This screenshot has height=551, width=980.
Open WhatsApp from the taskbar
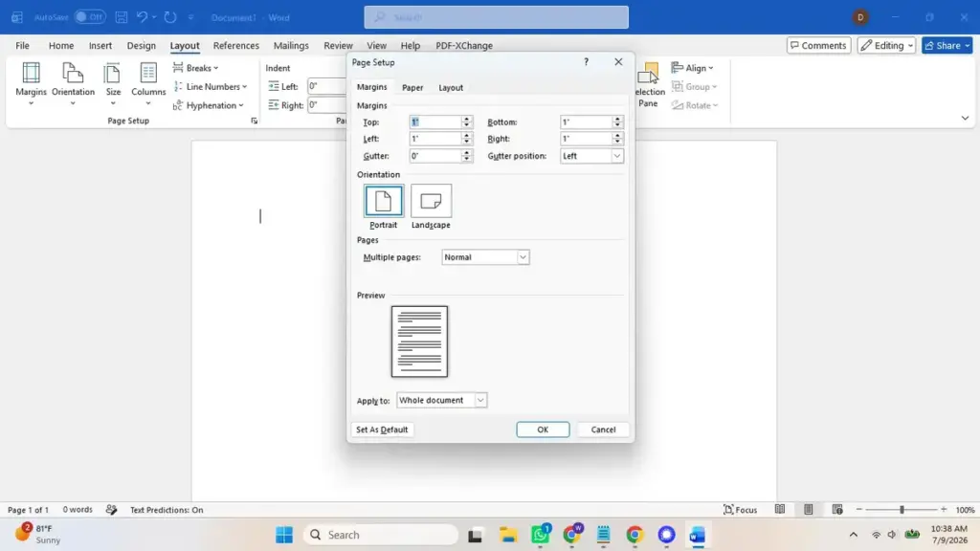541,535
